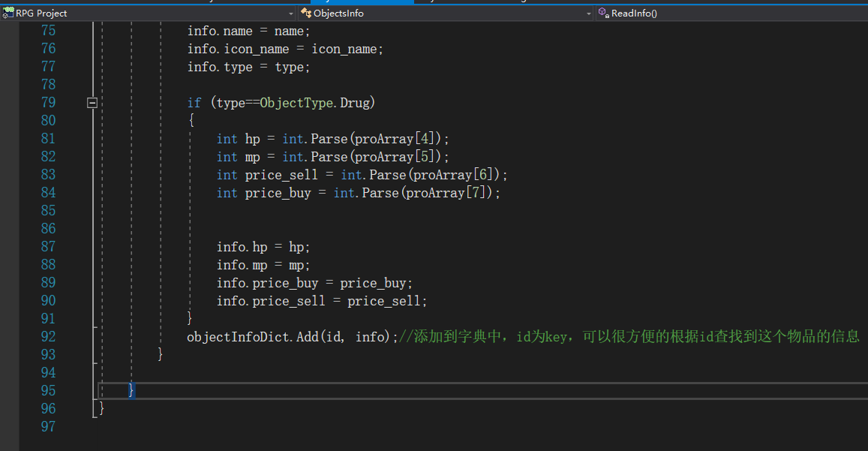Select the ReadInfo() member label
This screenshot has width=868, height=451.
634,14
